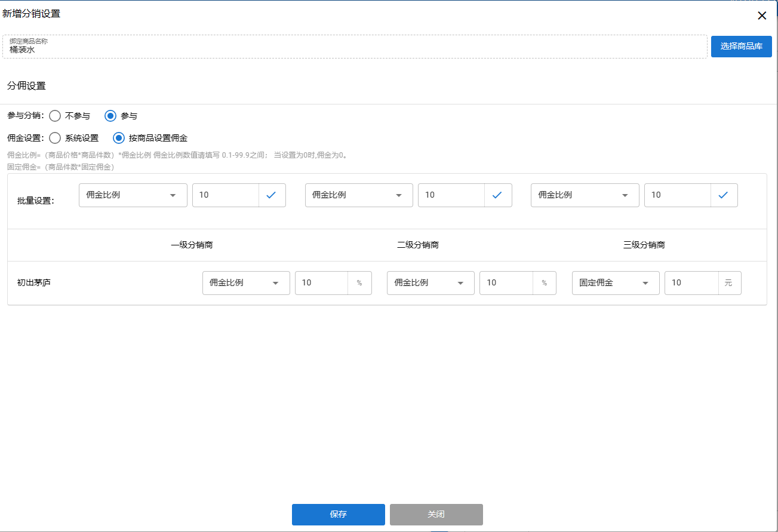Click the 分佣设置 section heading
The height and width of the screenshot is (532, 778).
point(26,86)
